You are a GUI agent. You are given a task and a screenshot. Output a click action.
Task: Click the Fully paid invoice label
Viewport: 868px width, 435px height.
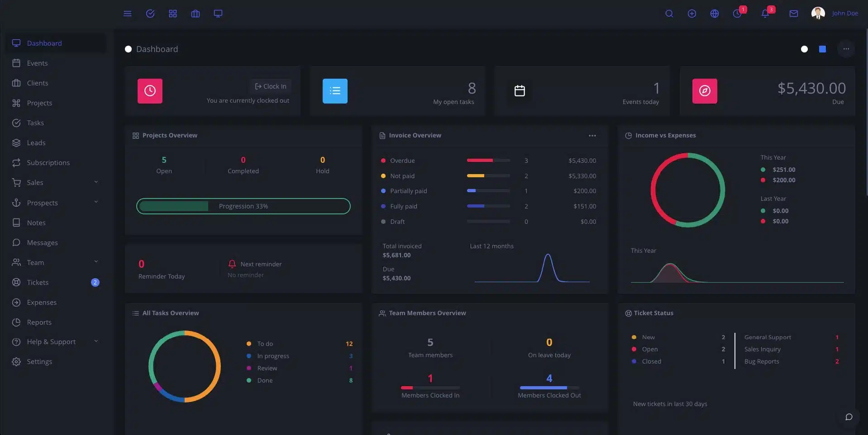coord(404,206)
